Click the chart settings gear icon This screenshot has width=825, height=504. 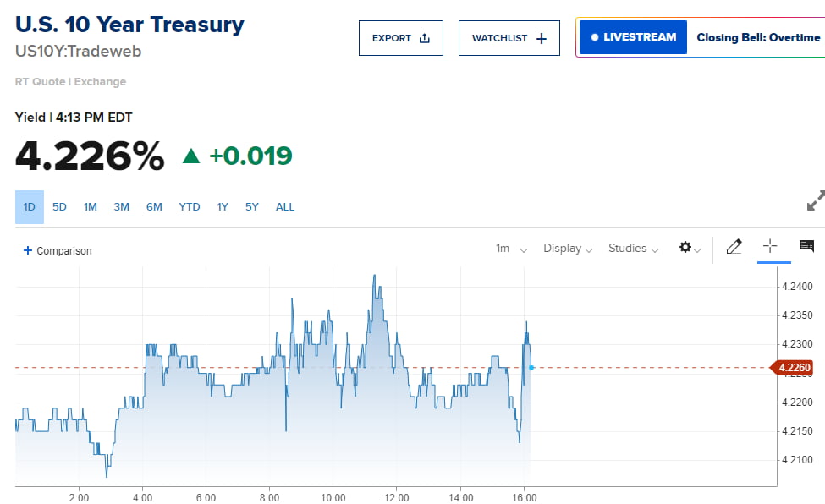[686, 248]
